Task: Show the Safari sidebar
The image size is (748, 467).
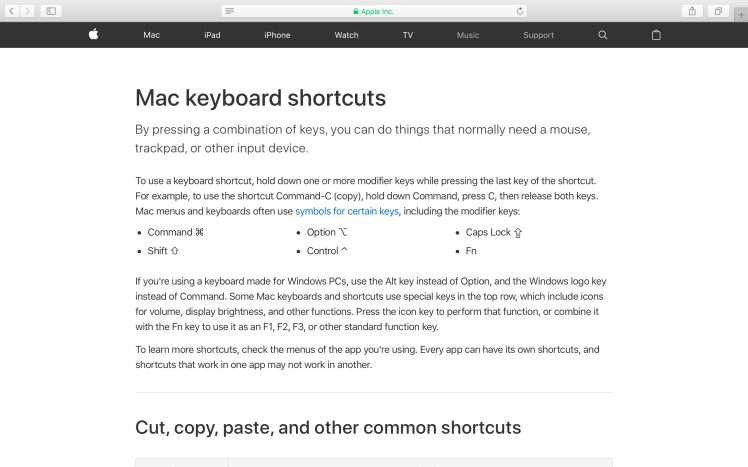Action: pyautogui.click(x=51, y=10)
